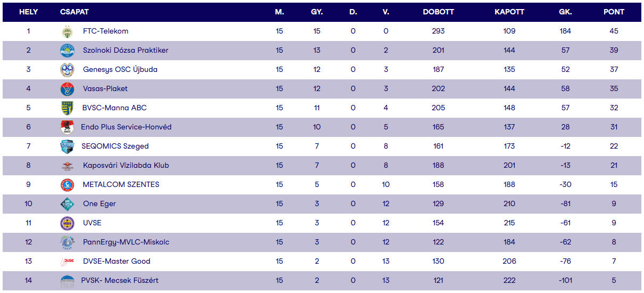Select the Vasas-Plaket team badge

[x=67, y=89]
